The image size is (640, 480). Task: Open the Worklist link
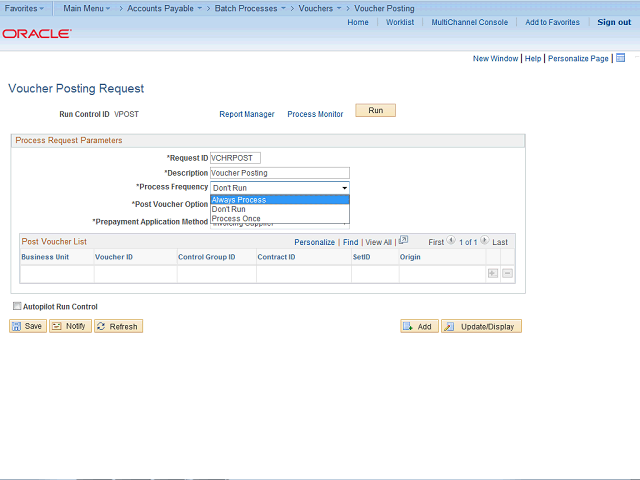(x=400, y=22)
